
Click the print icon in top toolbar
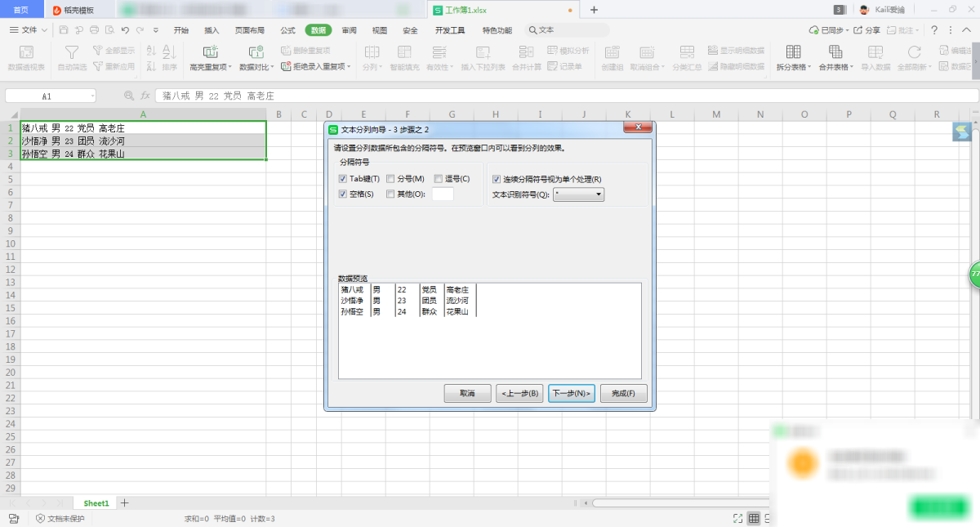(x=95, y=30)
